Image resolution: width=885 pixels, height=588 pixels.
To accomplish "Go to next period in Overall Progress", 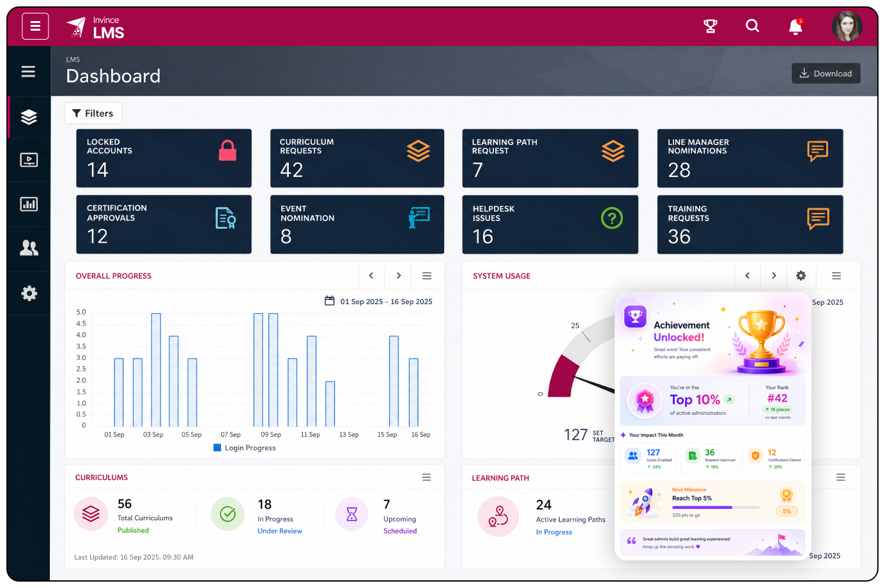I will [399, 275].
